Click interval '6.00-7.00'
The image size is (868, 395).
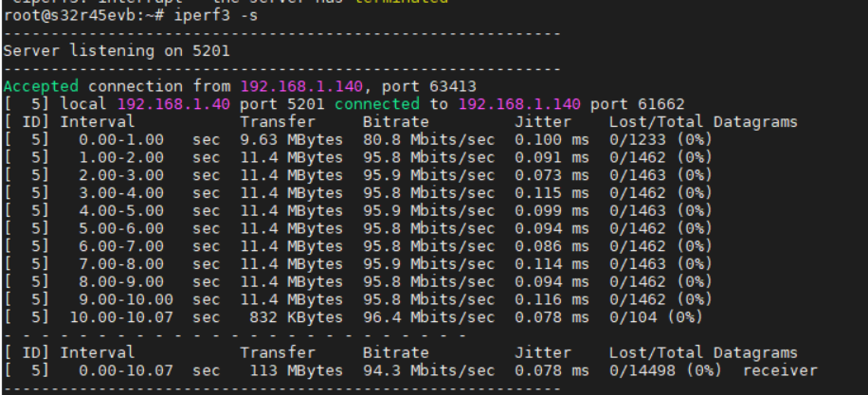121,245
